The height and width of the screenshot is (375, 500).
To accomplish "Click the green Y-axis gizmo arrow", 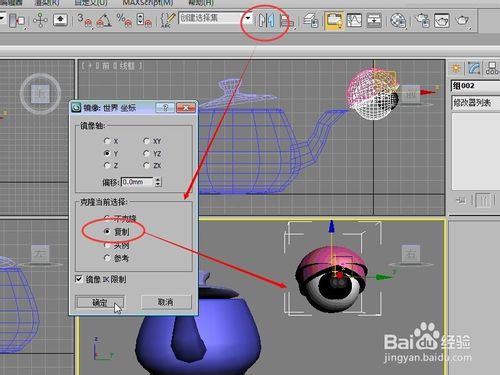I will 384,277.
